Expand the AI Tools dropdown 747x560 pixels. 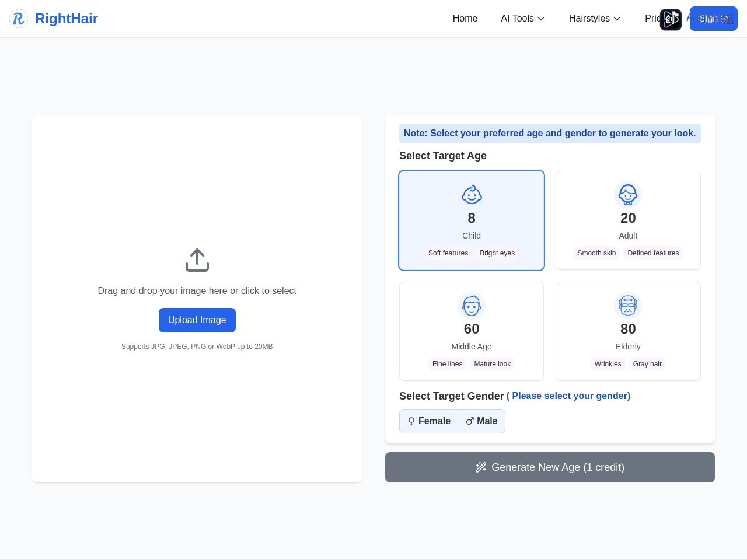coord(523,19)
